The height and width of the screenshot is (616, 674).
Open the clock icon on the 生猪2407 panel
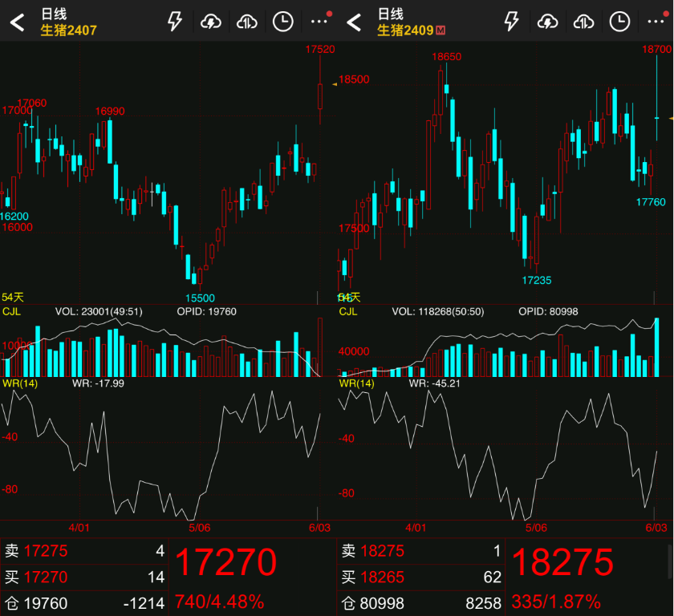[x=282, y=22]
